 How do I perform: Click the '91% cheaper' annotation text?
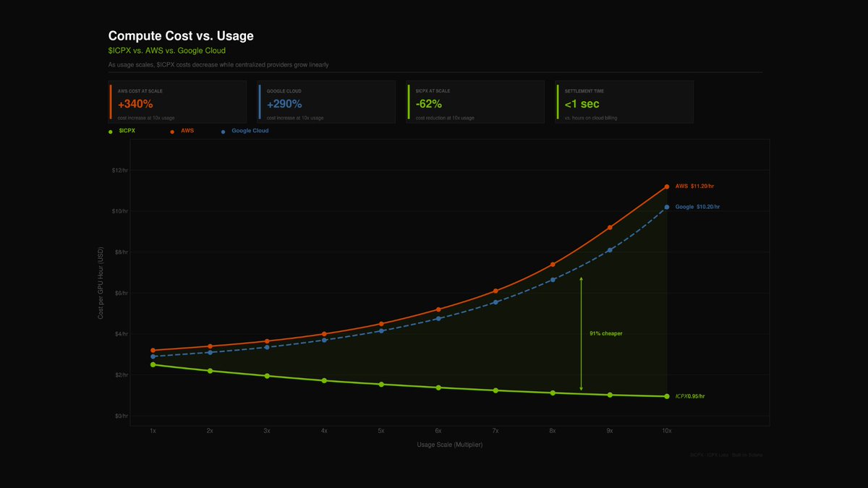pyautogui.click(x=606, y=334)
